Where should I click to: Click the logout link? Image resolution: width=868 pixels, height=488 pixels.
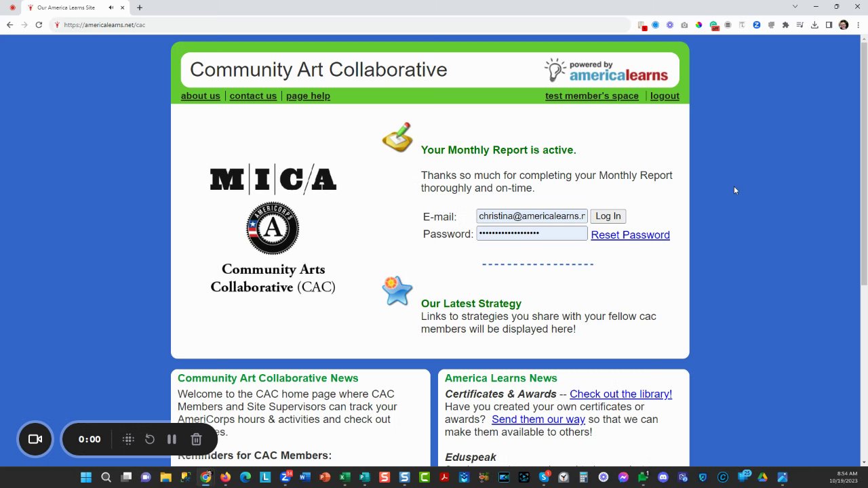pyautogui.click(x=665, y=96)
